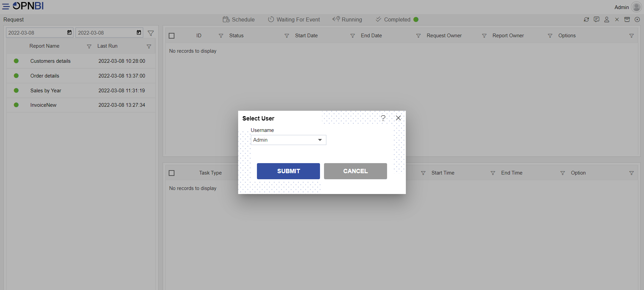Switch to the Completed tab

point(397,19)
